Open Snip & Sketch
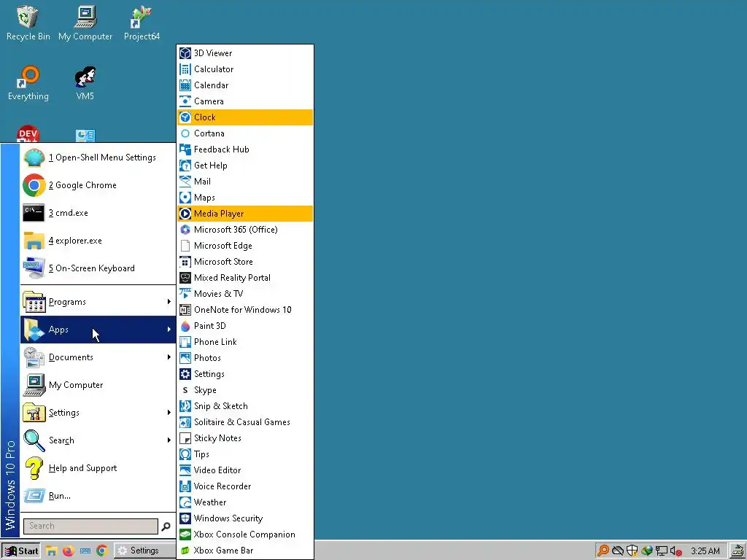This screenshot has height=560, width=747. (245, 405)
